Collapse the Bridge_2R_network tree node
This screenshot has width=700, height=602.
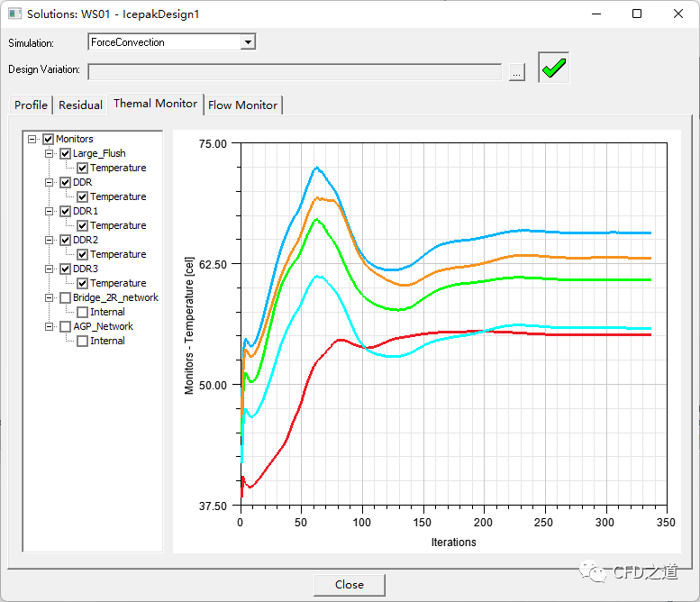[50, 297]
